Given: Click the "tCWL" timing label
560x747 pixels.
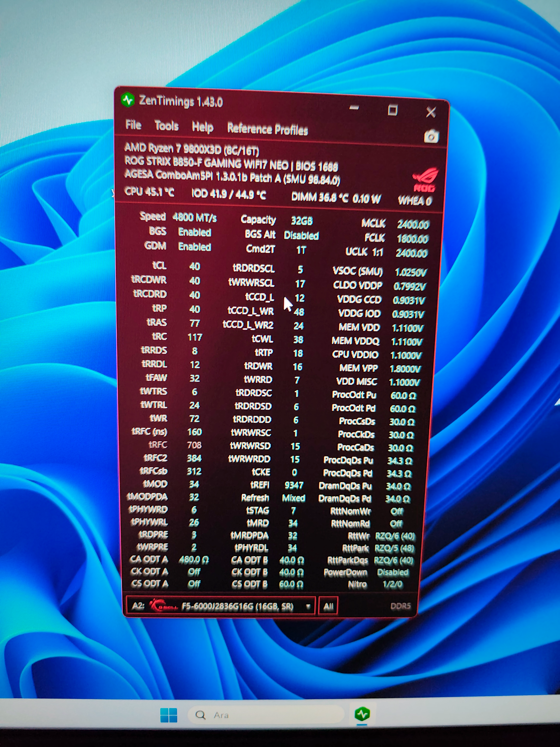Looking at the screenshot, I should pos(262,339).
